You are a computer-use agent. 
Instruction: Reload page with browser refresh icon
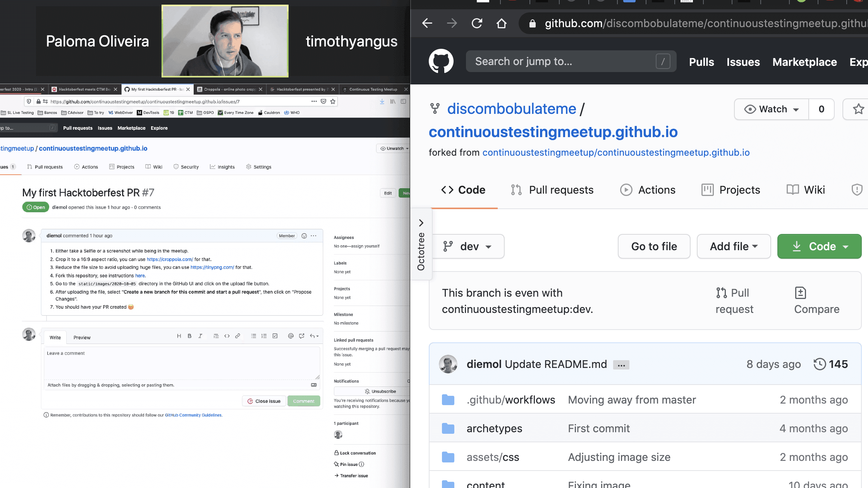[477, 23]
